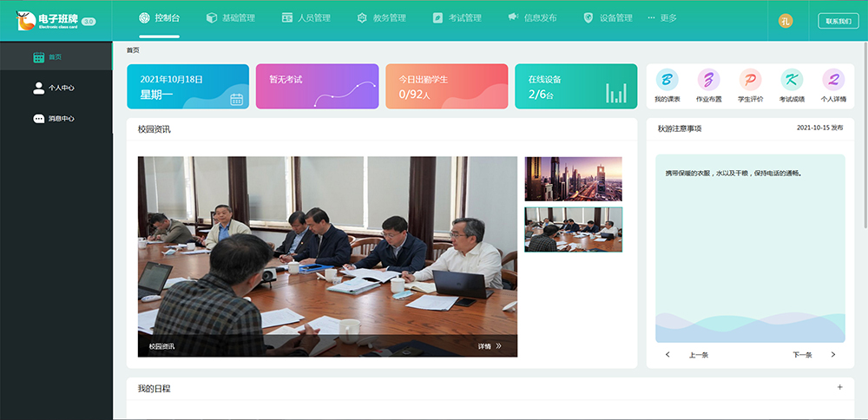Go to 上一条 notice
Image resolution: width=868 pixels, height=420 pixels.
(x=699, y=355)
